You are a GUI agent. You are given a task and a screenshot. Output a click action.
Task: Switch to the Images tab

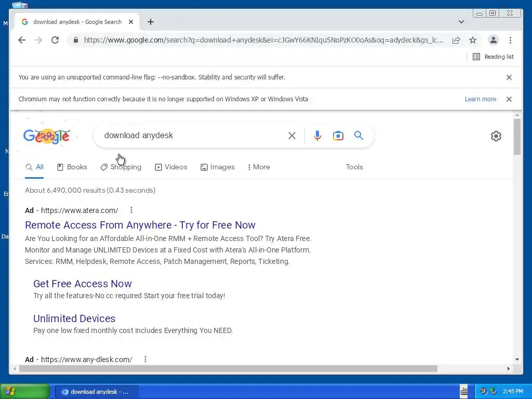click(x=218, y=167)
